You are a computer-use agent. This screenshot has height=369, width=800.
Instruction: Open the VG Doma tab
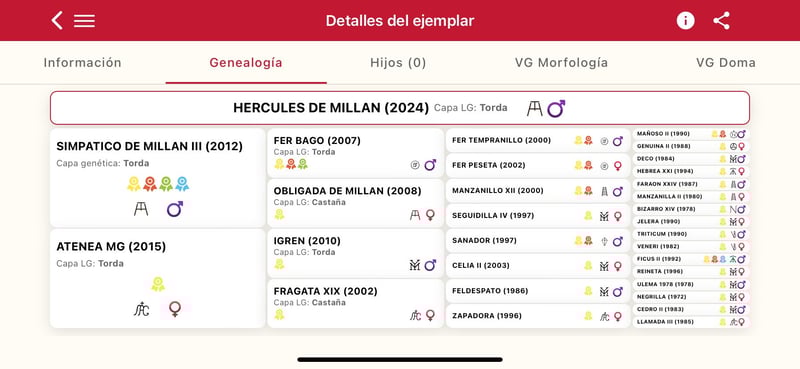coord(726,63)
